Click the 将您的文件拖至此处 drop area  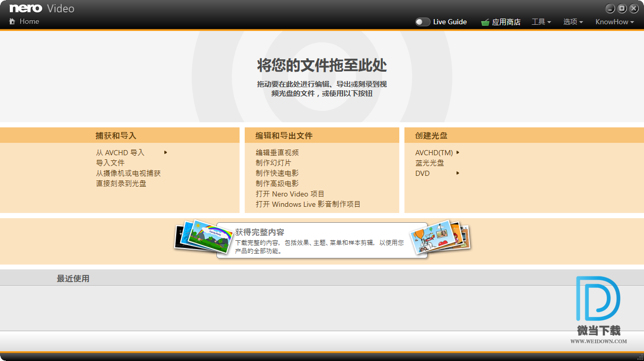322,76
